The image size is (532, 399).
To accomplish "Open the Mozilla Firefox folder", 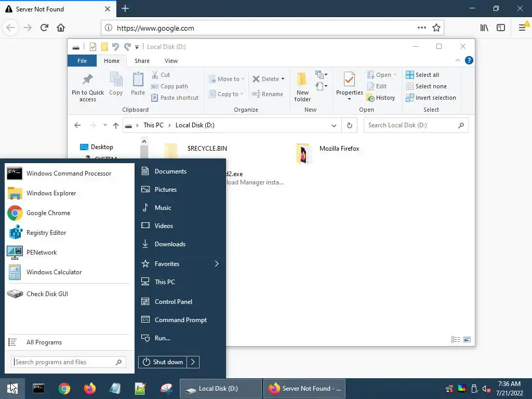I will click(327, 153).
